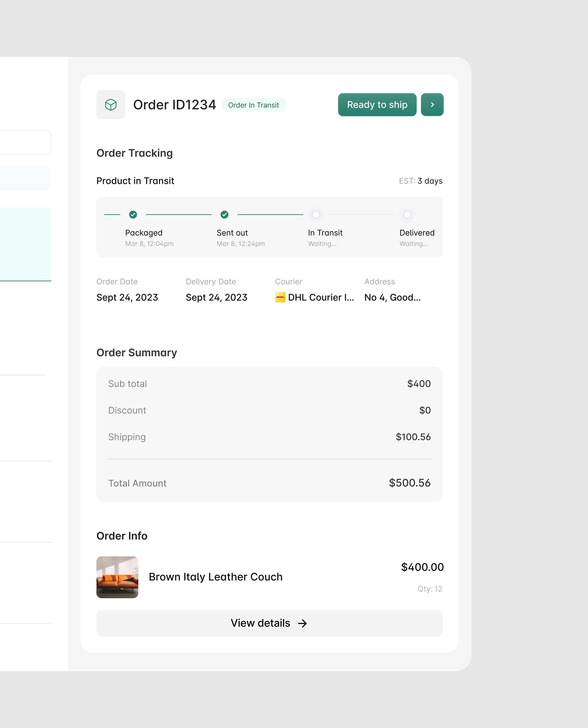Click the Brown Italy Leather Couch thumbnail
This screenshot has width=588, height=728.
[117, 577]
